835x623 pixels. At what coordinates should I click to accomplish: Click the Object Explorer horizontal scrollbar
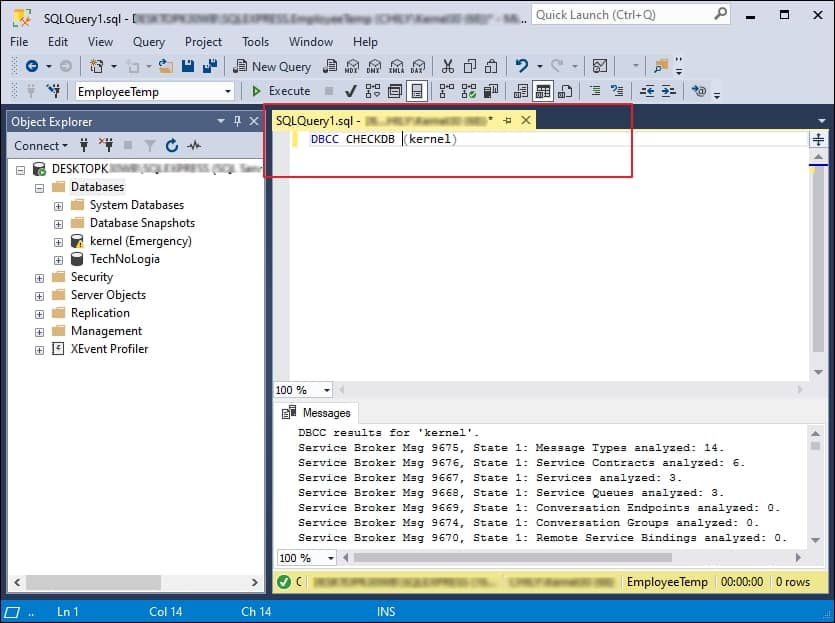[x=94, y=582]
